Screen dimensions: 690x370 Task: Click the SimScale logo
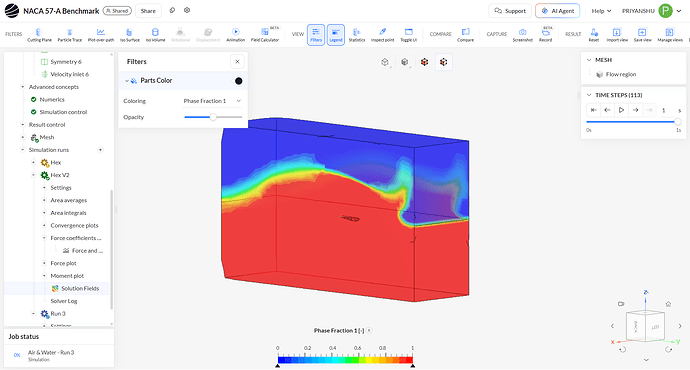point(12,11)
